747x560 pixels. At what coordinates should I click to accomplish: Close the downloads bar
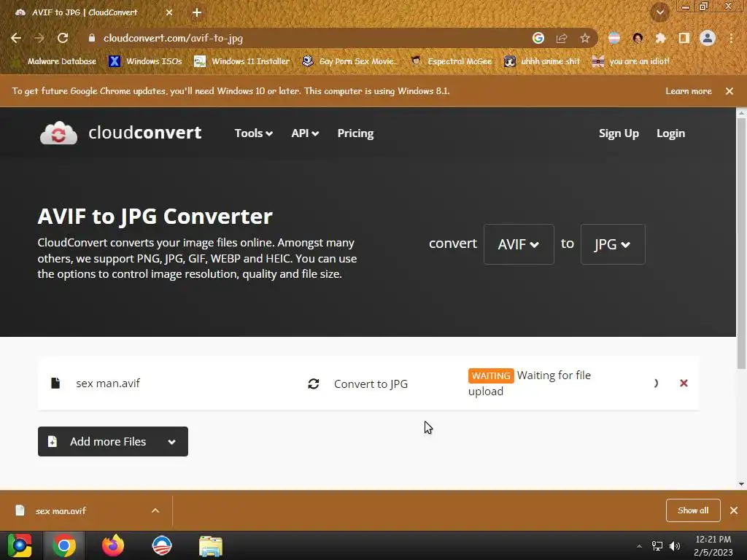pyautogui.click(x=734, y=510)
